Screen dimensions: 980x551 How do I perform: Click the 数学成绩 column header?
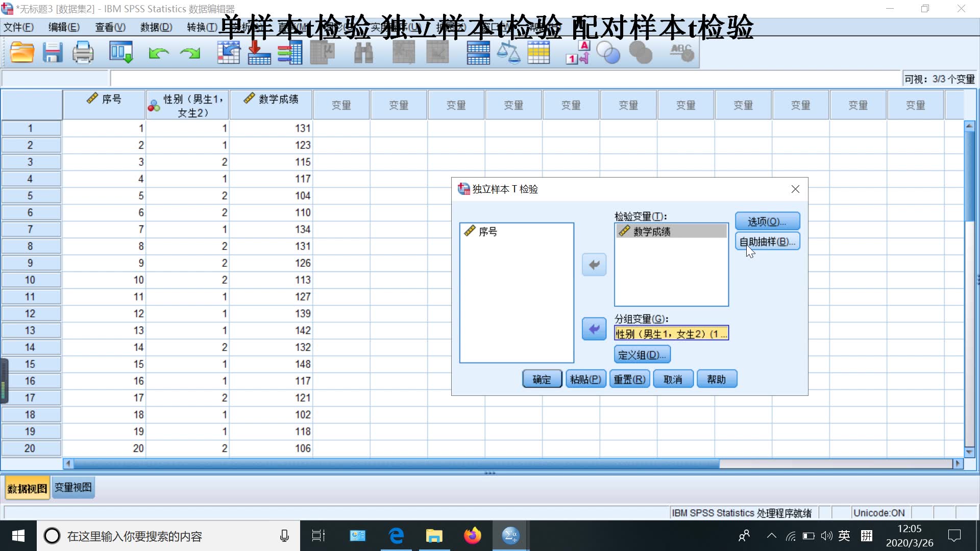coord(271,105)
